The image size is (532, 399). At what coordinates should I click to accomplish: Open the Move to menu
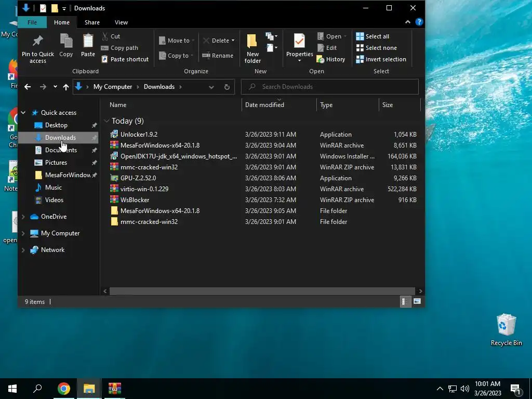(x=177, y=41)
